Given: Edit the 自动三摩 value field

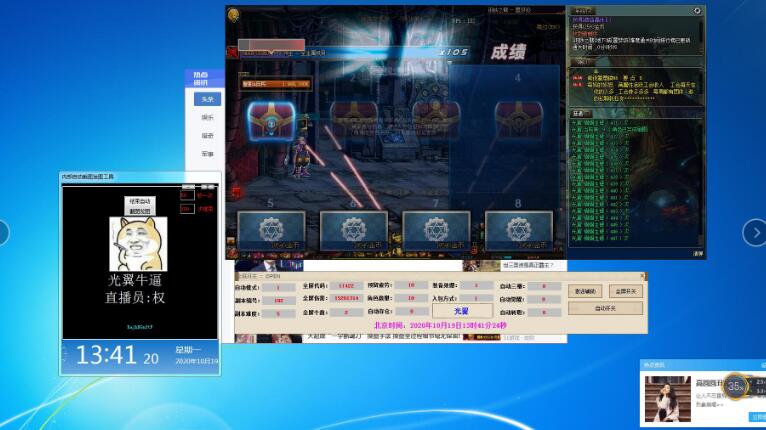Looking at the screenshot, I should coord(544,286).
